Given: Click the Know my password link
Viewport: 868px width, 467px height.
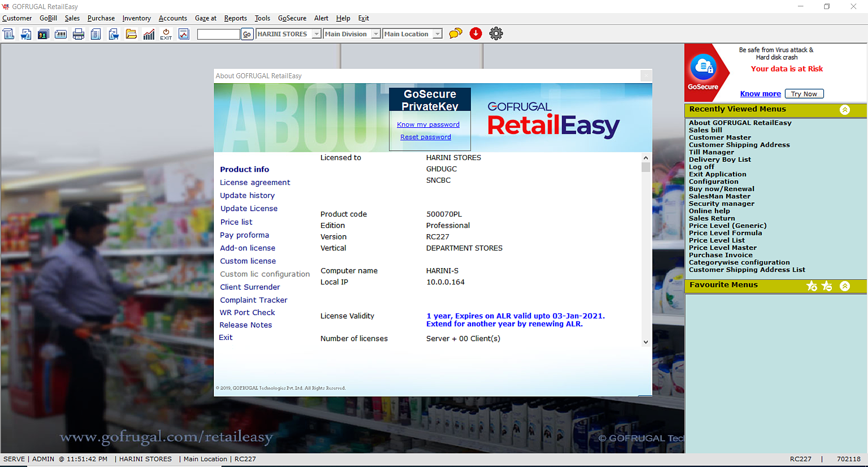Looking at the screenshot, I should pos(428,124).
